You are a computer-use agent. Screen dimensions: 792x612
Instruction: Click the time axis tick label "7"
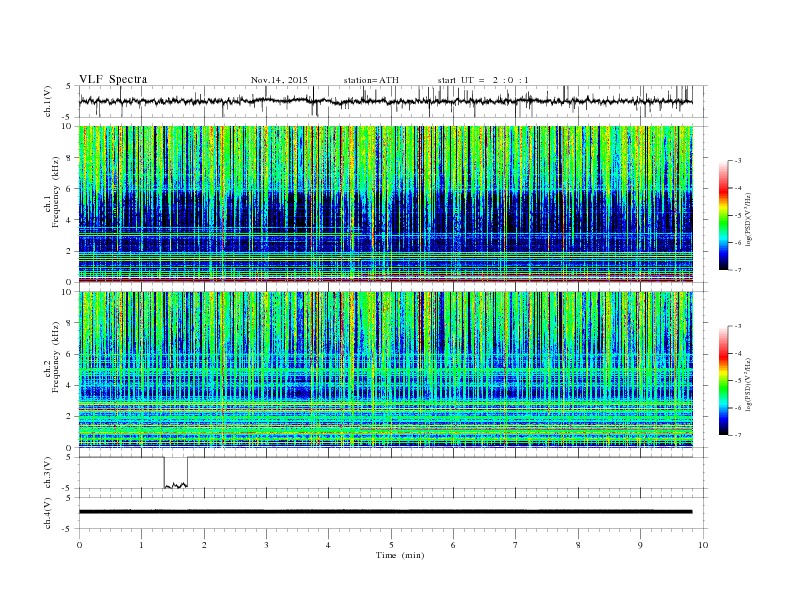tap(516, 545)
